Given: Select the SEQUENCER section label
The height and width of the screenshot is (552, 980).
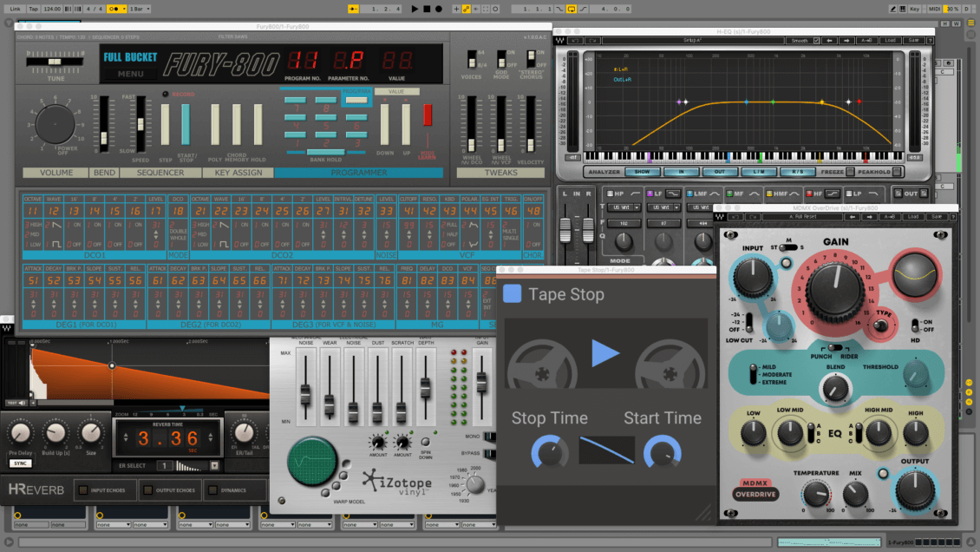Looking at the screenshot, I should coord(160,173).
